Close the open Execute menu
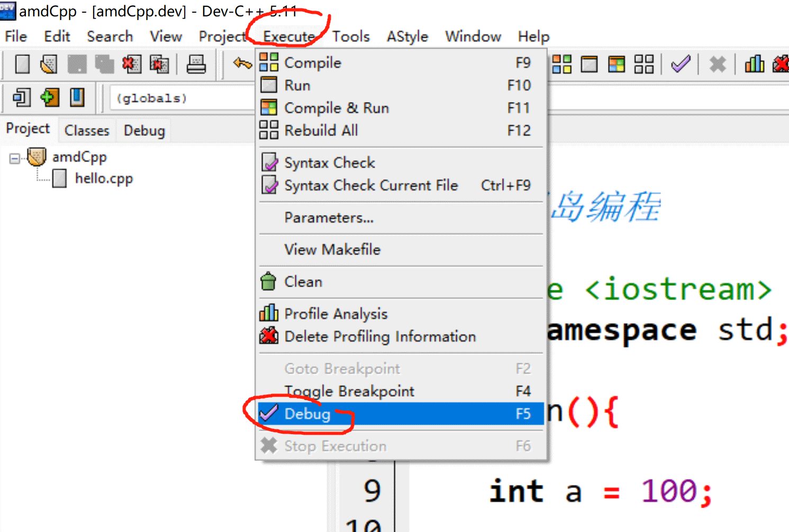 click(x=289, y=36)
